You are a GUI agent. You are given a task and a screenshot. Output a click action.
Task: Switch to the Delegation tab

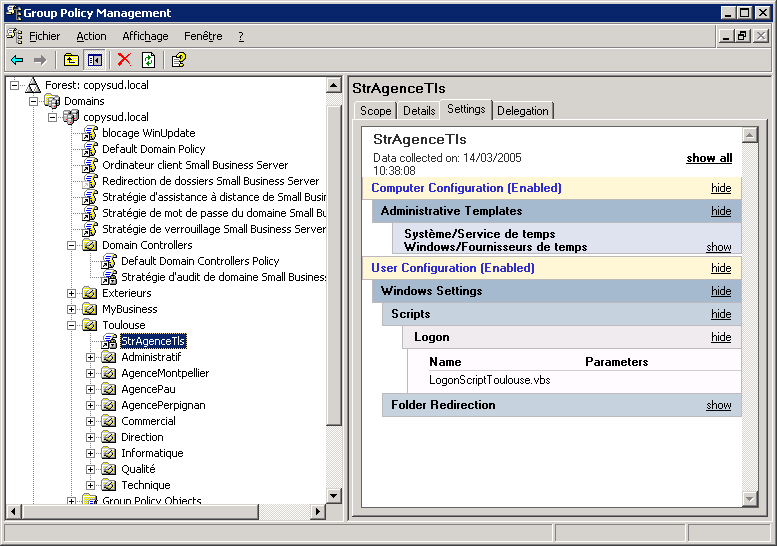(522, 111)
